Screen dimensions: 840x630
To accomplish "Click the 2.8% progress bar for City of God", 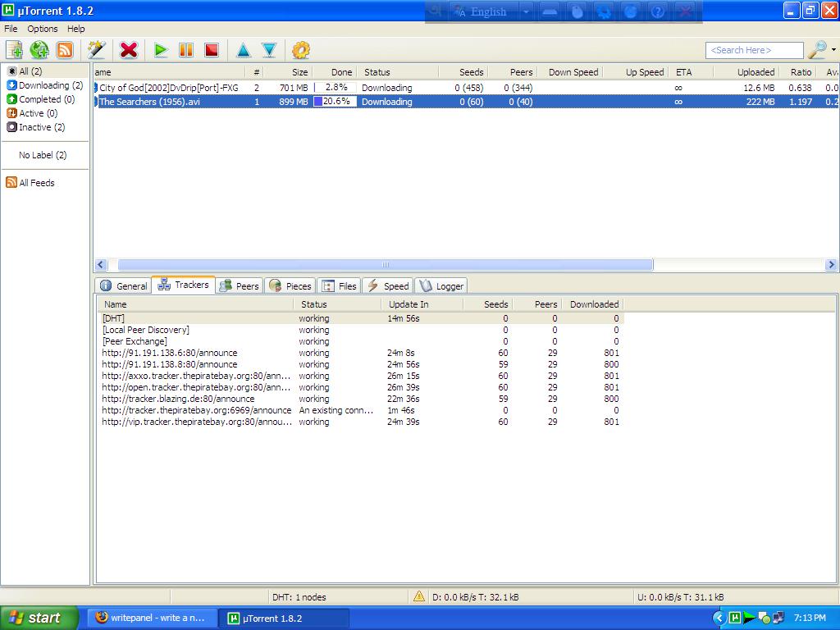I will (336, 87).
